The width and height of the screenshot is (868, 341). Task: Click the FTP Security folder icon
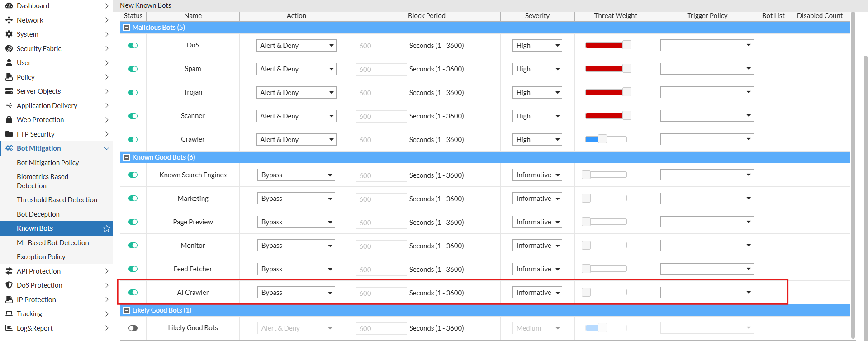coord(9,134)
